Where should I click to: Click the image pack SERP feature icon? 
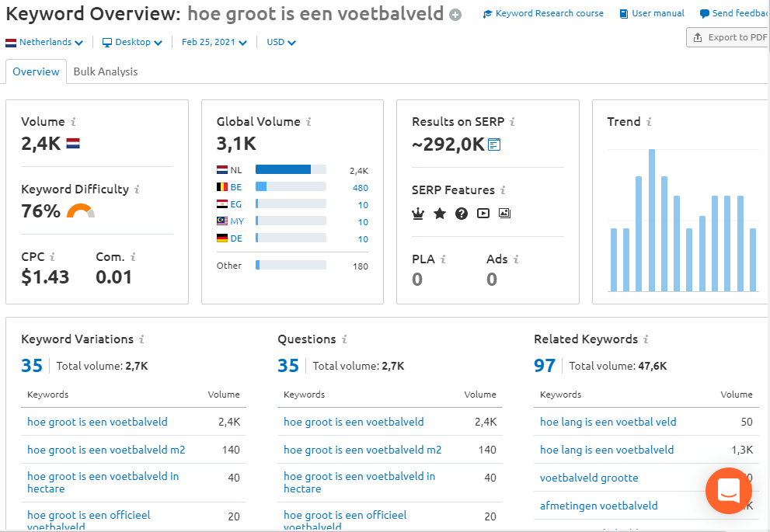tap(505, 214)
